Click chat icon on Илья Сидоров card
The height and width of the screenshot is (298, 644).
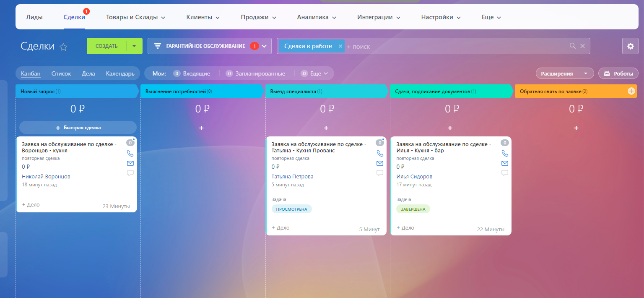(x=505, y=173)
